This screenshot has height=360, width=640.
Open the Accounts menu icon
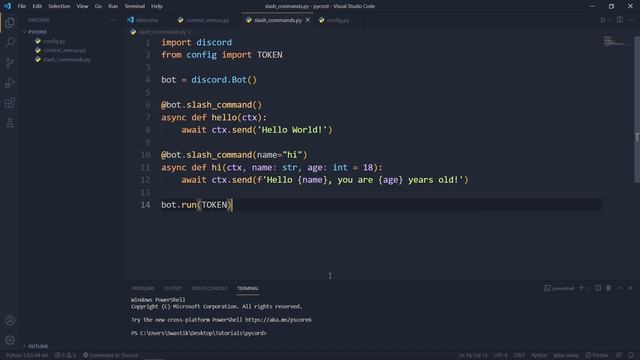[10, 320]
